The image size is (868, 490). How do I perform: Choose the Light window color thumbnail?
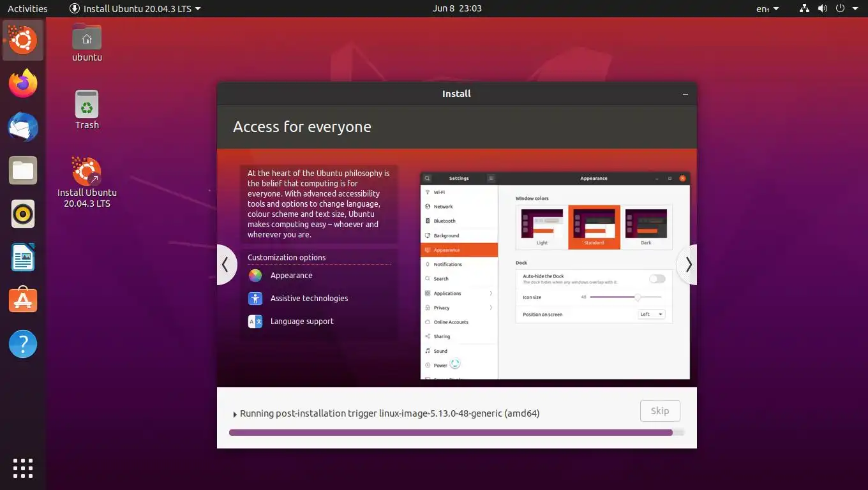pos(542,227)
